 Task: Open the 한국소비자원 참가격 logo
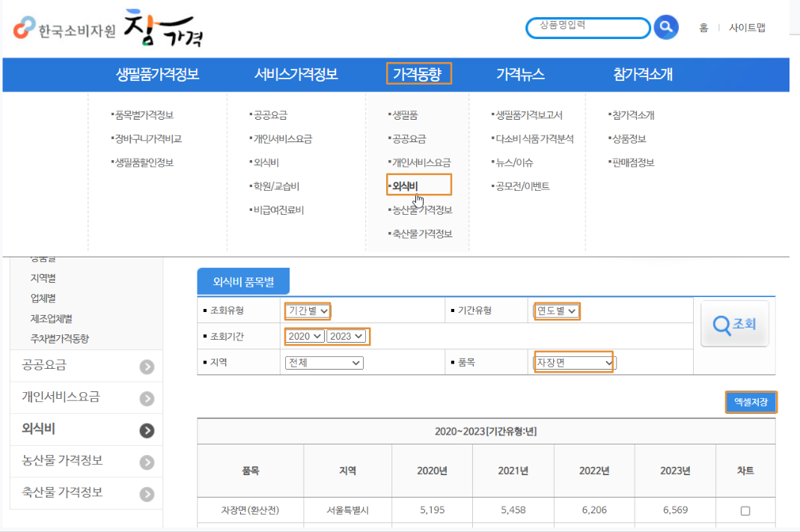(x=109, y=28)
